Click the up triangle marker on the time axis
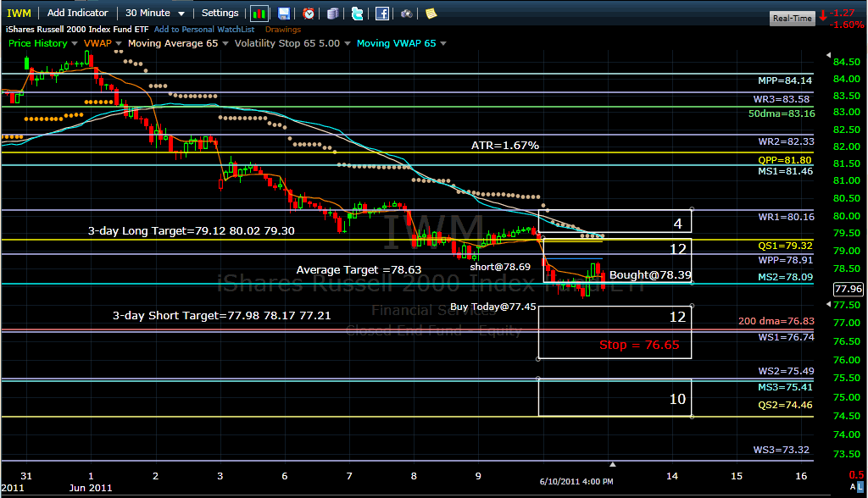Viewport: 868px width, 498px height. [612, 464]
